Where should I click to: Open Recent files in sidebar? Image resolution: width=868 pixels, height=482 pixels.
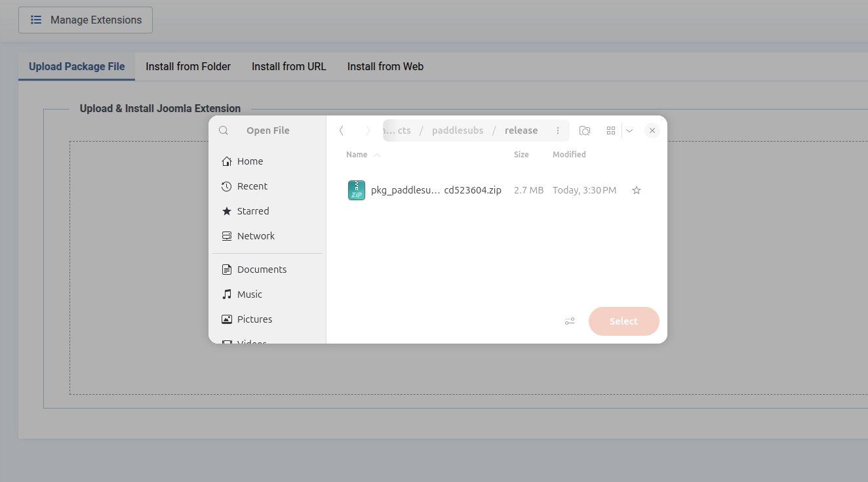[x=267, y=186]
